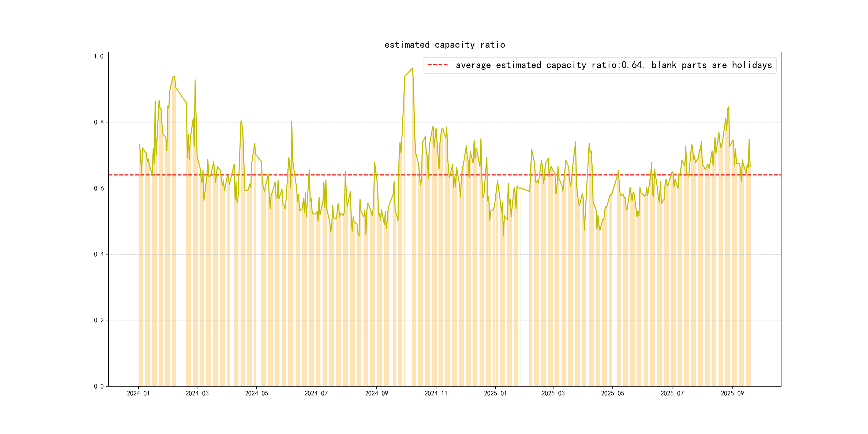The image size is (868, 434).
Task: Click the 0.0 y-axis tick label
Action: point(98,386)
